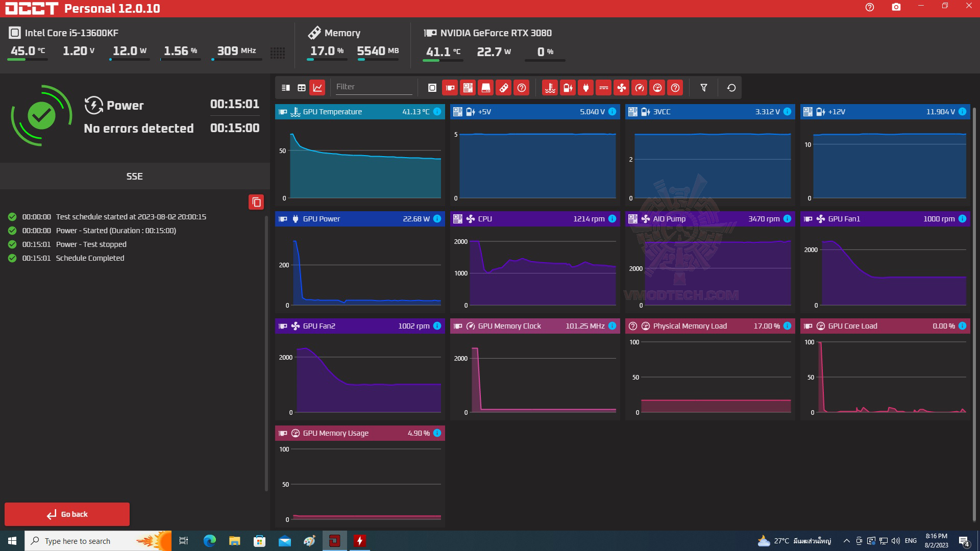Click the SSE section header
The height and width of the screenshot is (551, 980).
tap(135, 176)
